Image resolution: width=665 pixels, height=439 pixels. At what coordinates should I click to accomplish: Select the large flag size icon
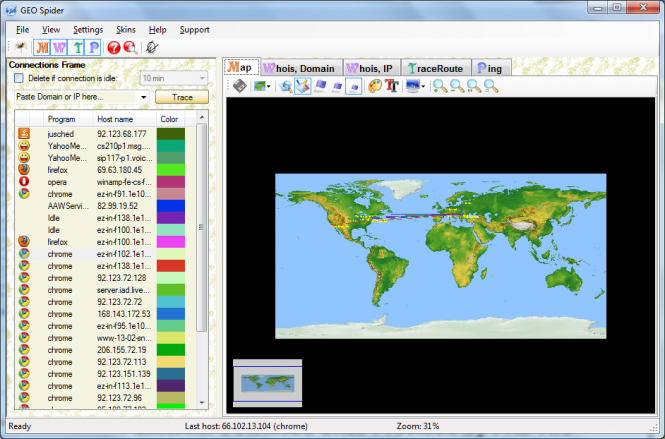(320, 86)
